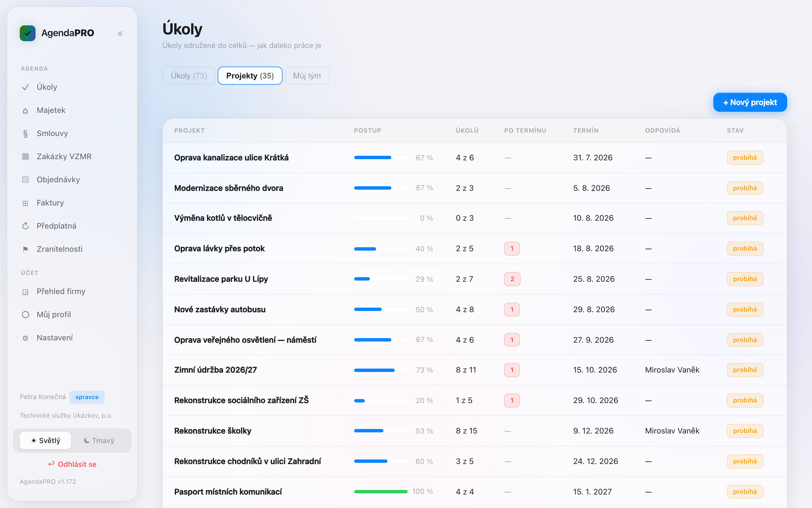This screenshot has width=812, height=508.
Task: Open project Oprava kanalizace ulice Krátká
Action: click(231, 157)
